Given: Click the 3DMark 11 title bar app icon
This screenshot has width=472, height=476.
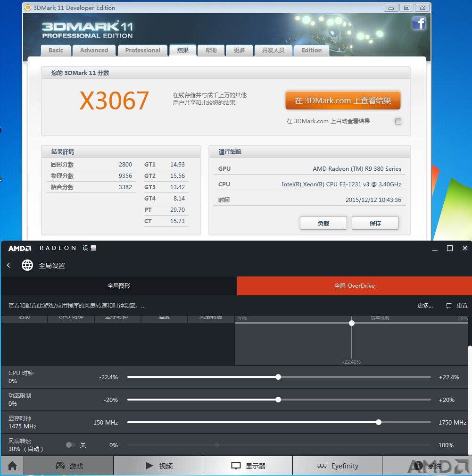Looking at the screenshot, I should pos(28,8).
